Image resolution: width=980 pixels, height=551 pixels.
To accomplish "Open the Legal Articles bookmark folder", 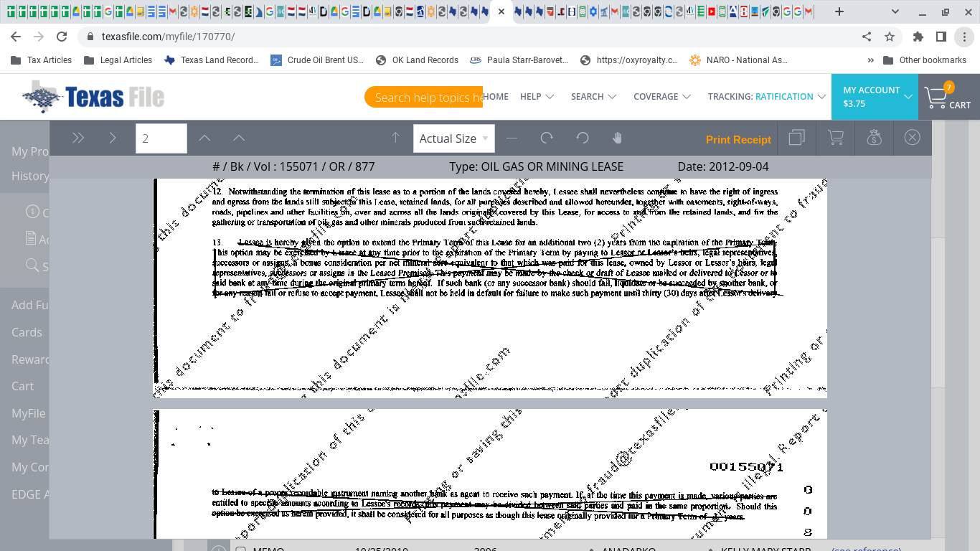I will (118, 60).
